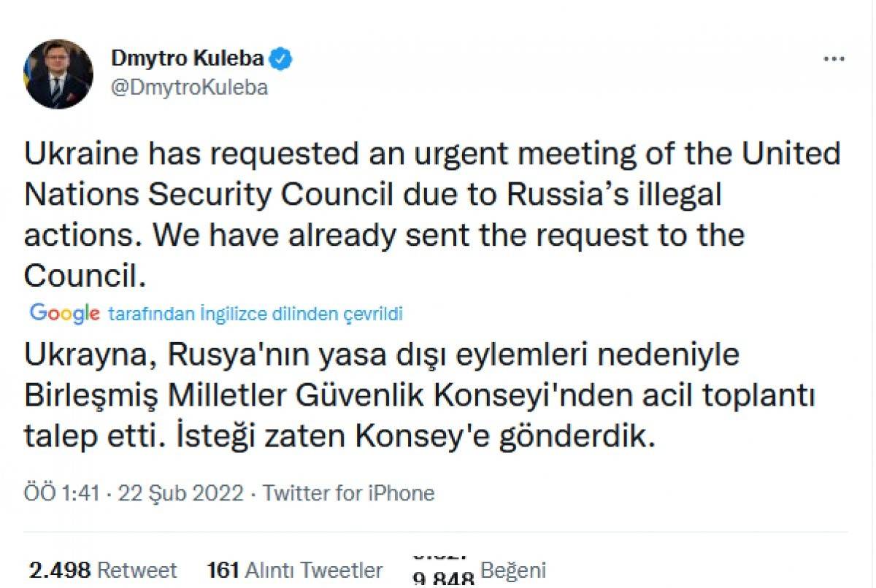Image resolution: width=876 pixels, height=588 pixels.
Task: Show the Beğeni likes list
Action: tap(513, 570)
